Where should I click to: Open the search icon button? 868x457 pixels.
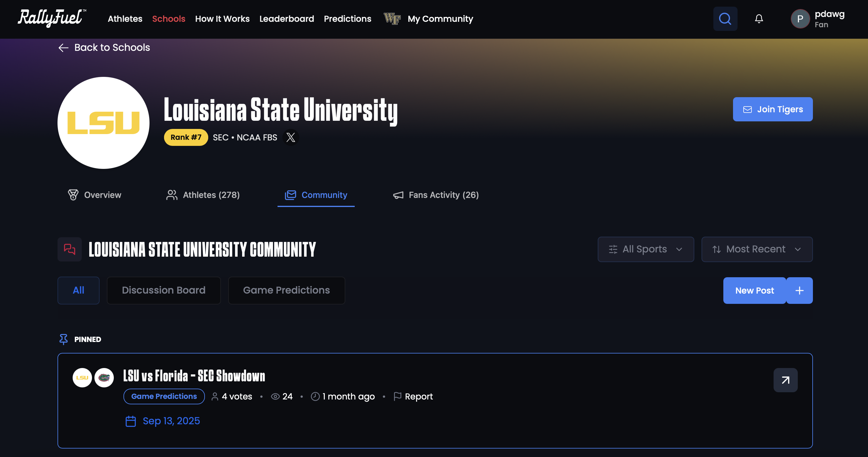click(x=725, y=19)
